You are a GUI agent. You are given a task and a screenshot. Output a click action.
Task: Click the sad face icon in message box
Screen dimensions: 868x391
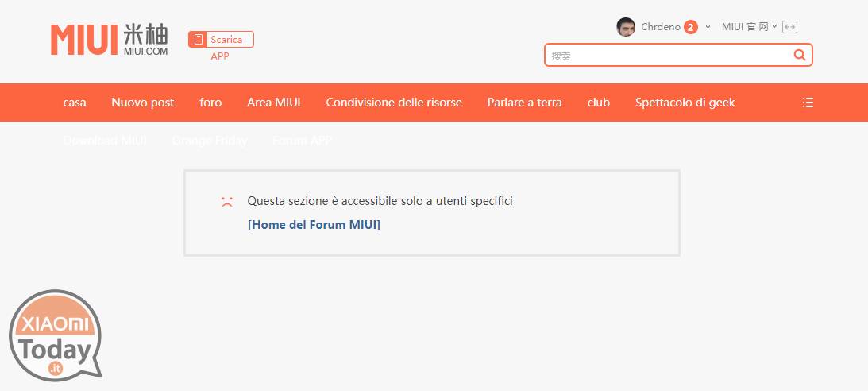pyautogui.click(x=227, y=202)
